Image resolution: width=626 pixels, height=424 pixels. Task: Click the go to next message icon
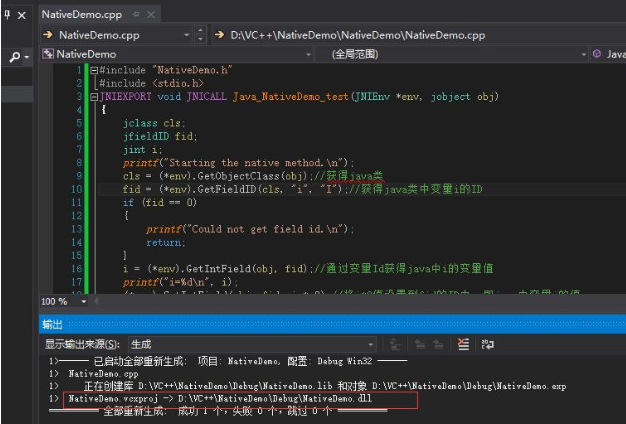click(x=438, y=344)
